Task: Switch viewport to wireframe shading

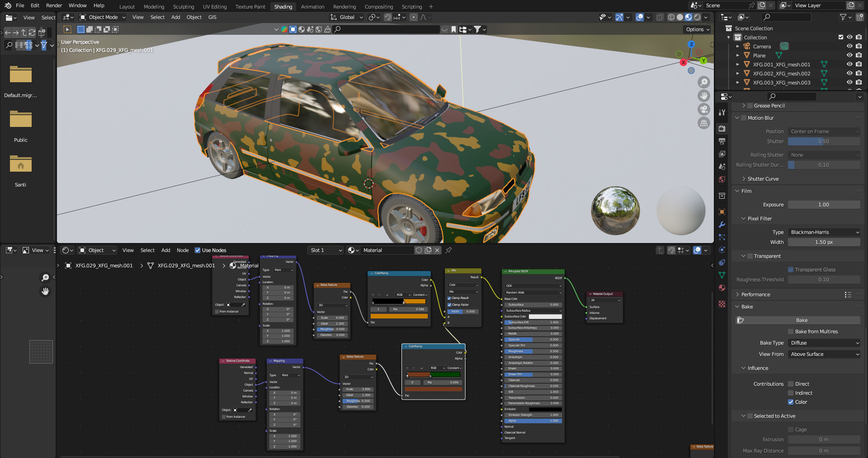Action: 671,17
